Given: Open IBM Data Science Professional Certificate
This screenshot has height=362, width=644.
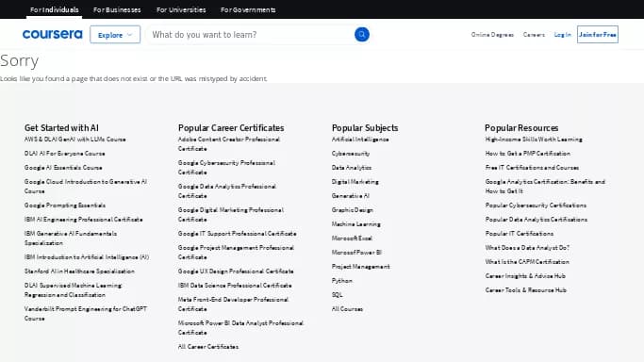Looking at the screenshot, I should coord(235,286).
